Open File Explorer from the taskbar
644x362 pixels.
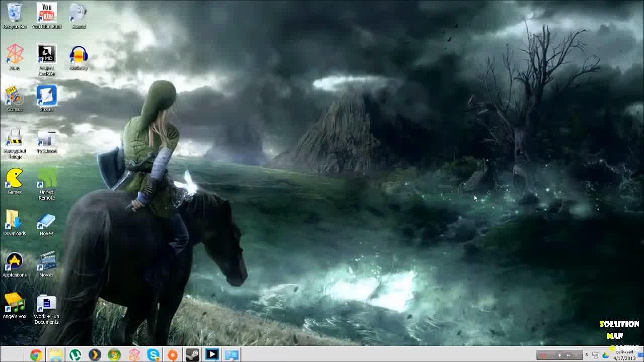(x=55, y=355)
